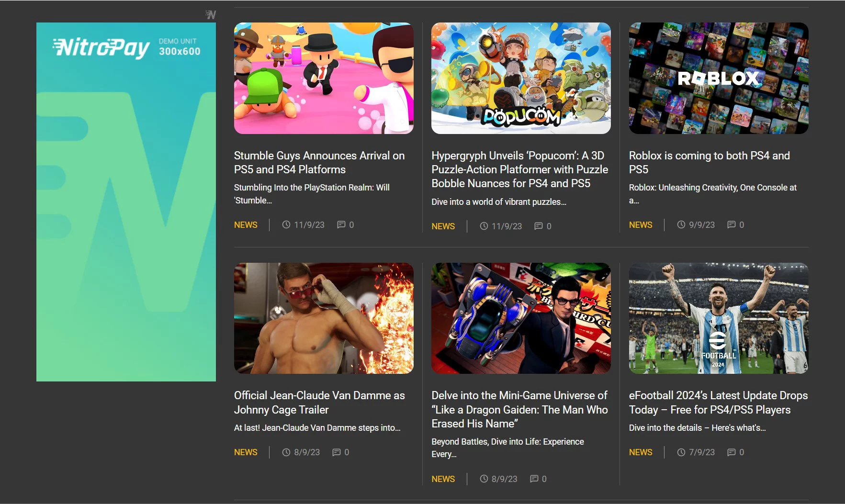Select the NEWS tag below the Like a Dragon Gaiden article

point(443,479)
